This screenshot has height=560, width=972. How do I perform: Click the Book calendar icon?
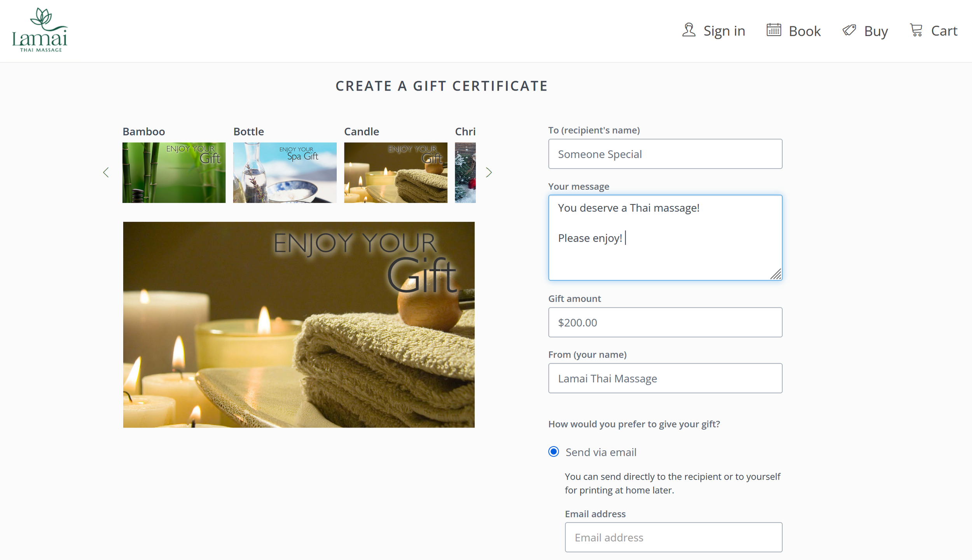point(773,30)
